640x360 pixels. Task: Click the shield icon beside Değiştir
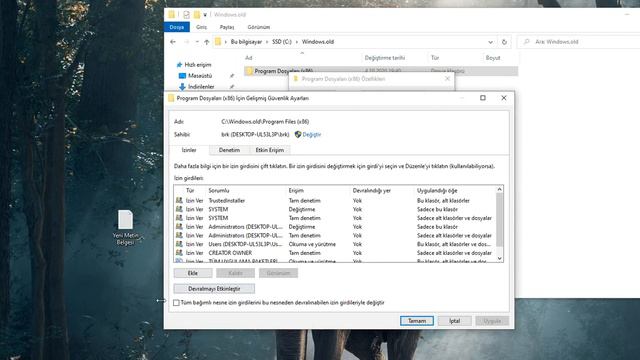[298, 134]
